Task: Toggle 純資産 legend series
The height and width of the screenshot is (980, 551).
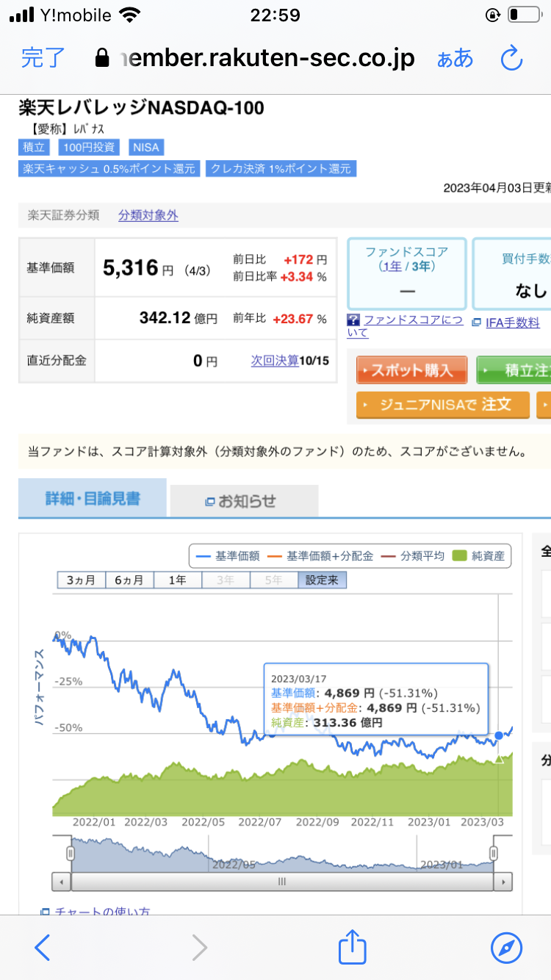Action: (x=479, y=556)
